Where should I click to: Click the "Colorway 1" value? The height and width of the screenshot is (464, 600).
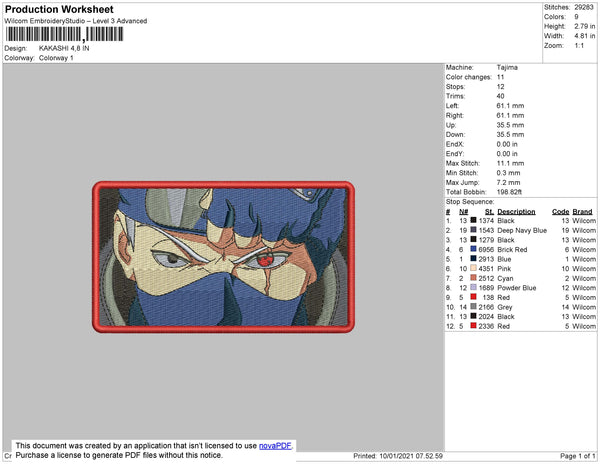56,58
